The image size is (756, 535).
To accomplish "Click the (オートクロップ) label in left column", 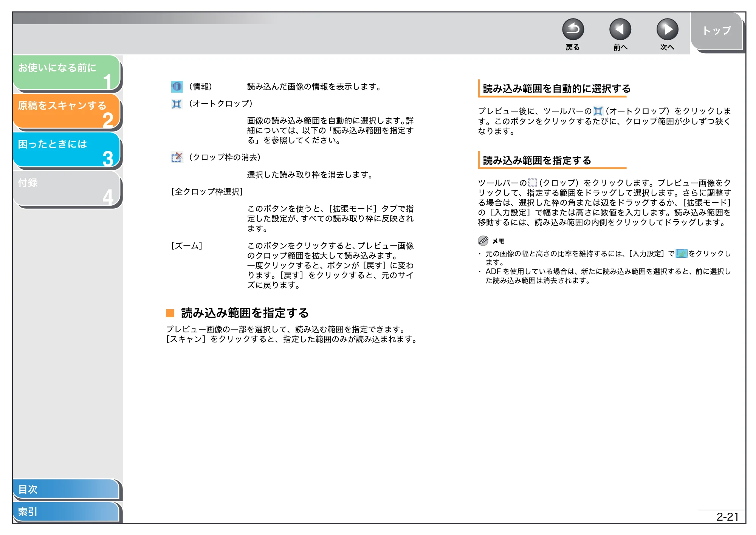I will click(x=221, y=104).
